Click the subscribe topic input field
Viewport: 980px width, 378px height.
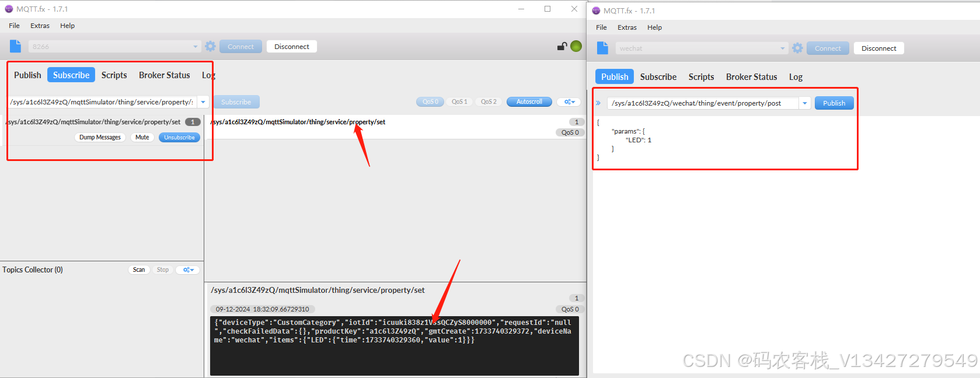click(102, 102)
